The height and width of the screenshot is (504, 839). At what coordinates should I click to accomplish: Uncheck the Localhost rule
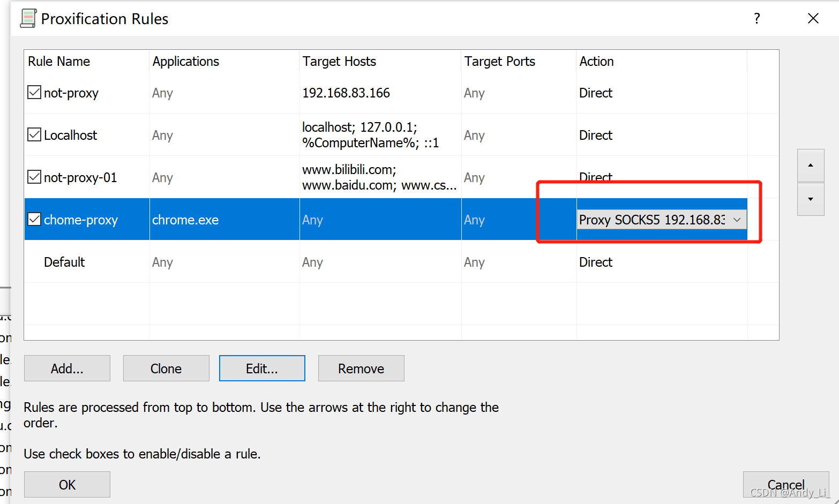tap(34, 134)
